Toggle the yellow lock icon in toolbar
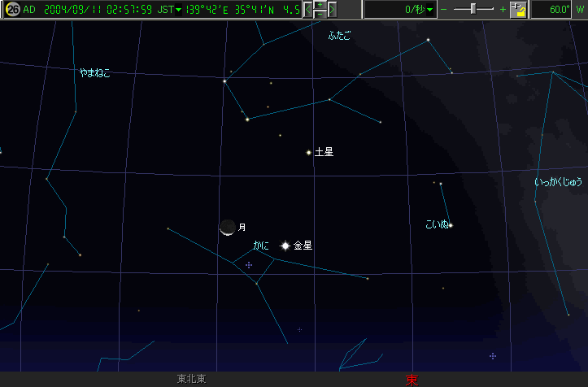The image size is (588, 387). (517, 10)
